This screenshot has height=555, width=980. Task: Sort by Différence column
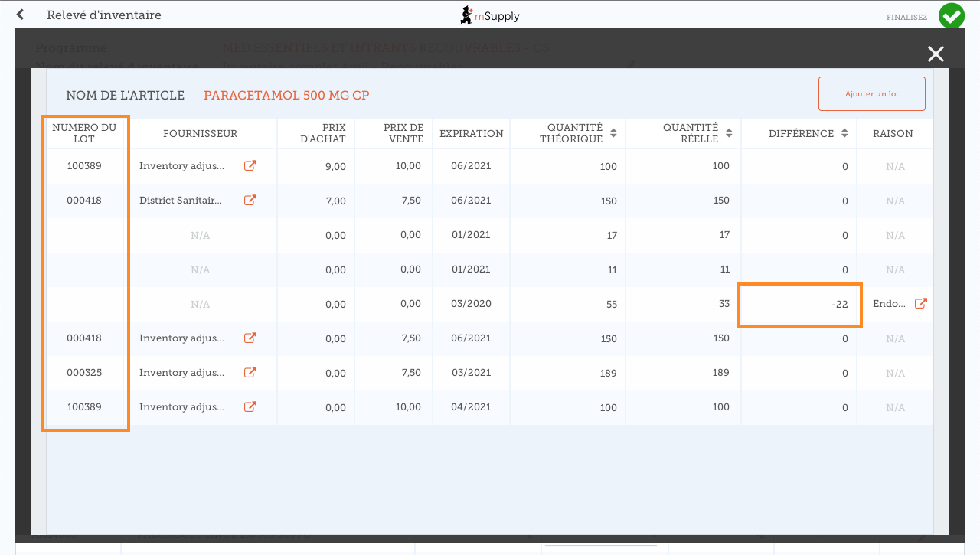844,133
